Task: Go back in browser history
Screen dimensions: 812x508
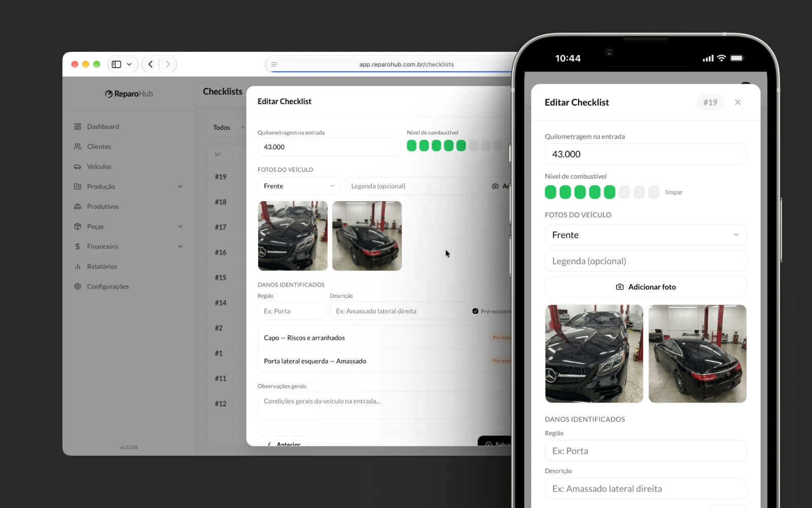Action: coord(150,65)
